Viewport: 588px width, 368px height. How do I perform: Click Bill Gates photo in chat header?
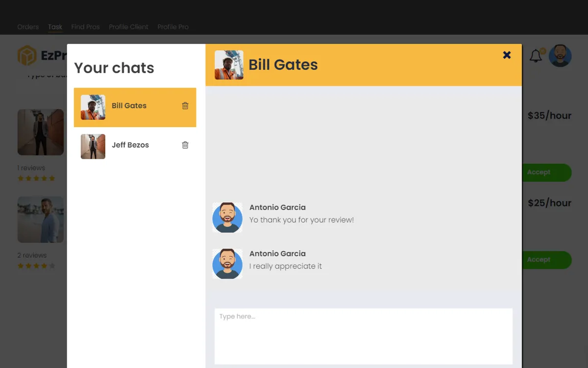pyautogui.click(x=229, y=65)
